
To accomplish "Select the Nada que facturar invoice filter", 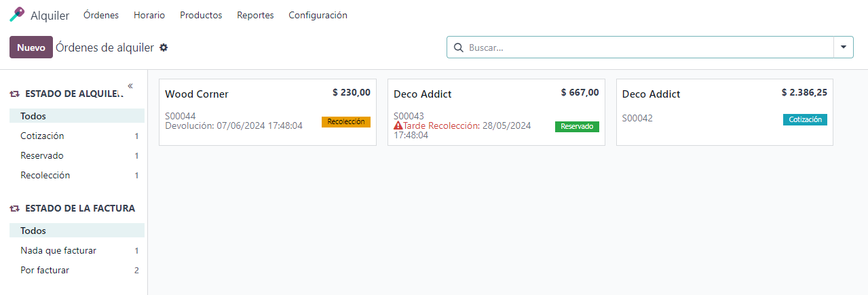I will [x=58, y=250].
